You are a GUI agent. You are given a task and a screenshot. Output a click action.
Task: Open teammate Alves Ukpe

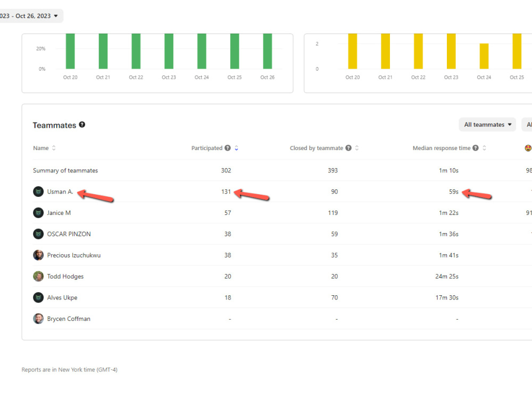click(62, 297)
